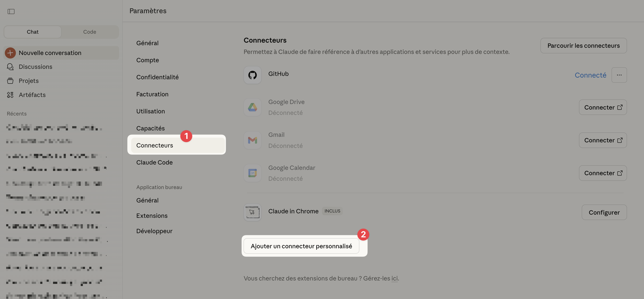This screenshot has width=644, height=299.
Task: Click the GitHub connector icon
Action: pyautogui.click(x=252, y=75)
